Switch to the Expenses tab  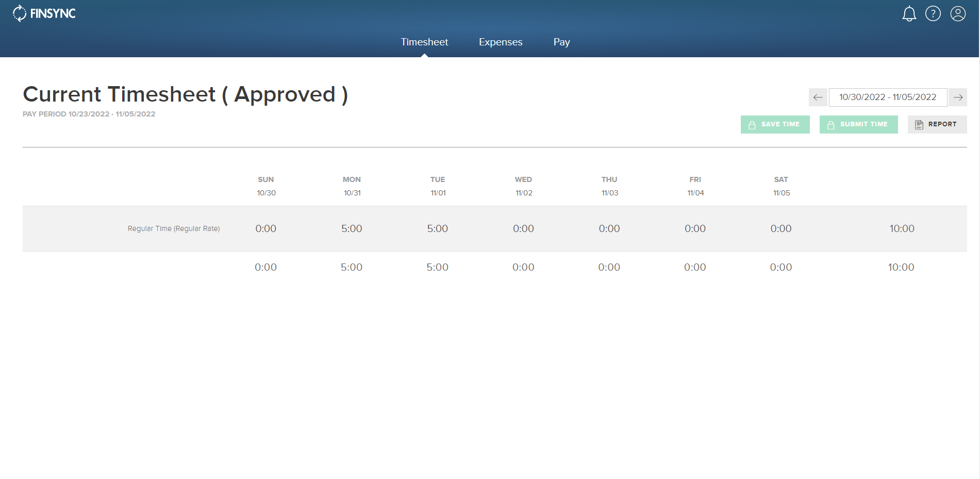(500, 42)
